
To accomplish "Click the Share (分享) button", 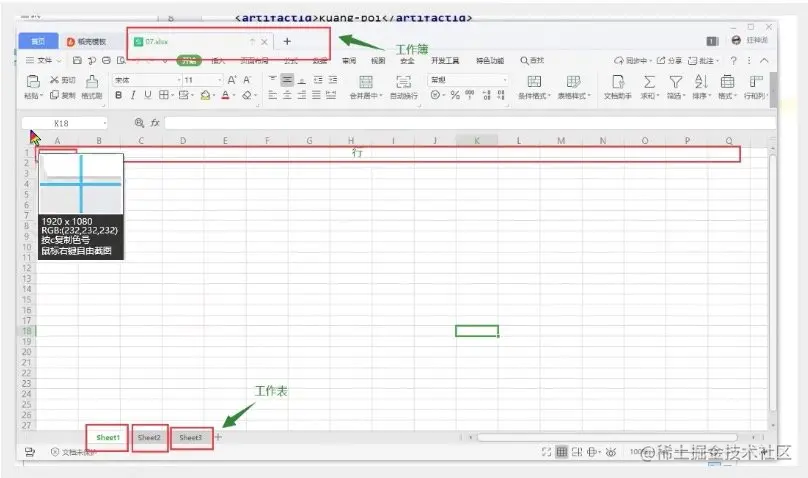I will tap(669, 60).
